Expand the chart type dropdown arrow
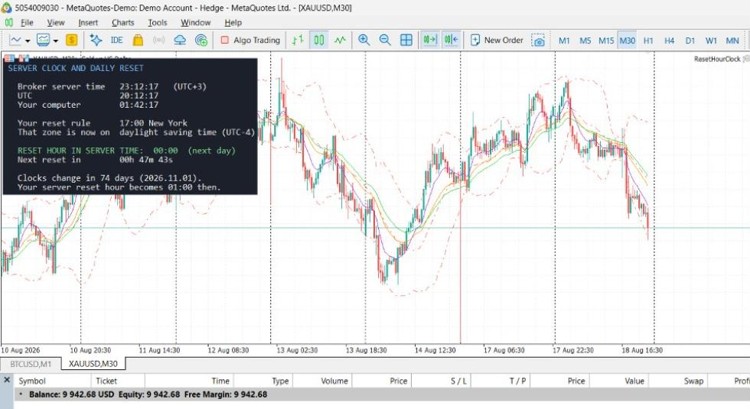Viewport: 750px width, 409px height. 27,41
